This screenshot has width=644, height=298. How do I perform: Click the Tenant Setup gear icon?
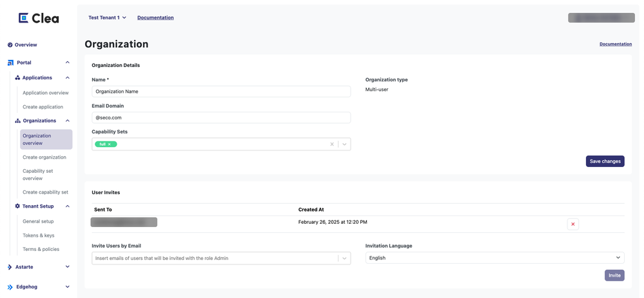(x=17, y=206)
